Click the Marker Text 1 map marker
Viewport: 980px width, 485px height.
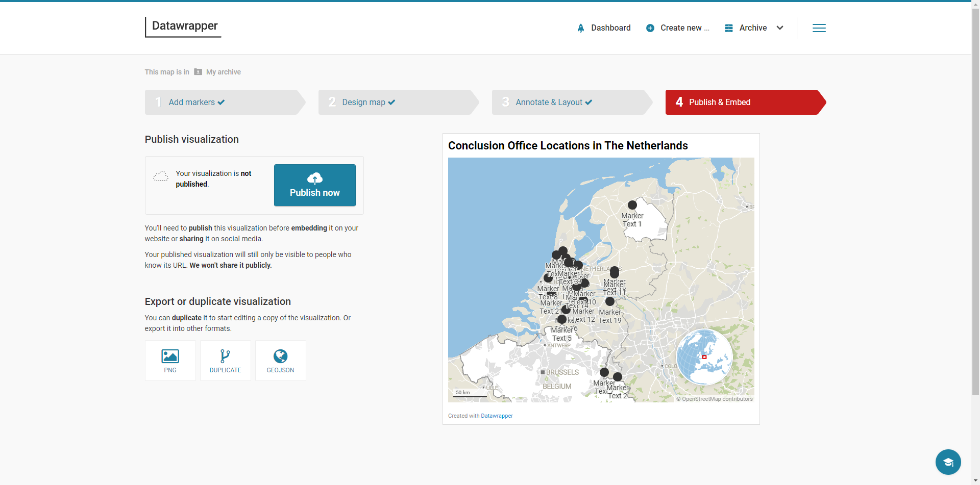[x=632, y=205]
